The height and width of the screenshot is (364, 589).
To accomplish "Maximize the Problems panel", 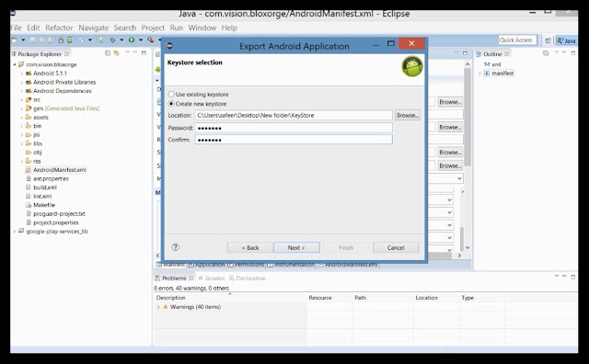I will 572,277.
